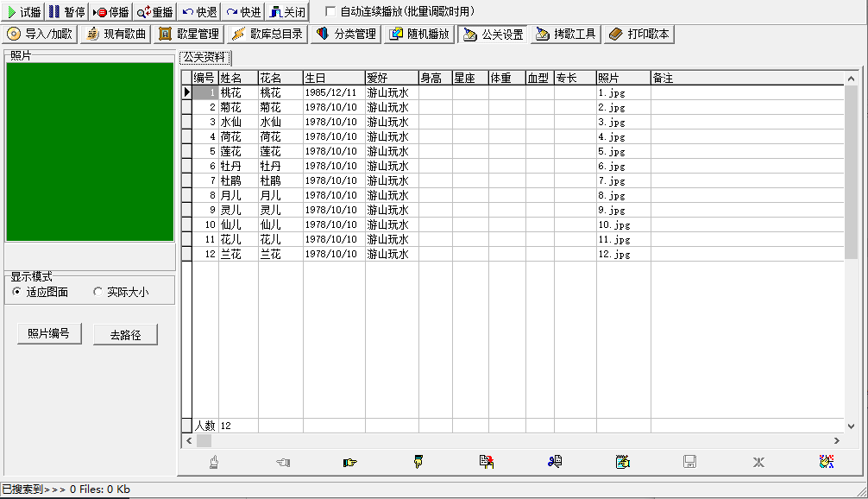Screen dimensions: 868x499
Task: Click the 照片 column header
Action: click(623, 78)
